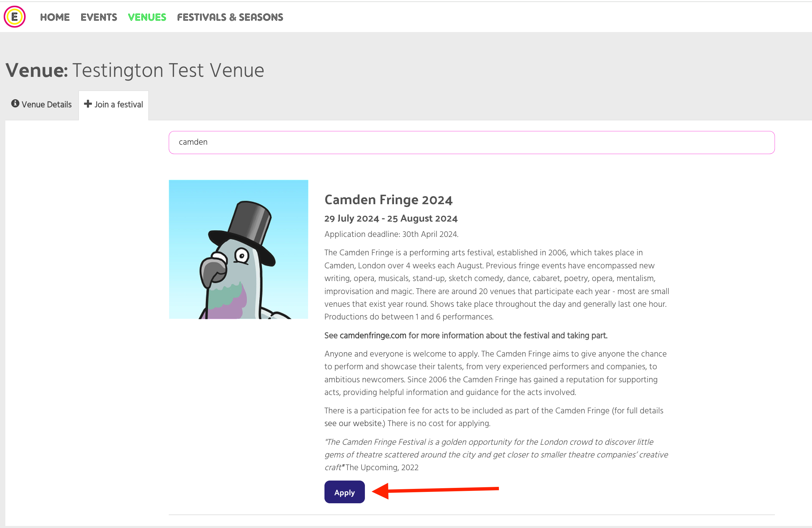
Task: Go to the EVENTS navigation item
Action: coord(99,17)
